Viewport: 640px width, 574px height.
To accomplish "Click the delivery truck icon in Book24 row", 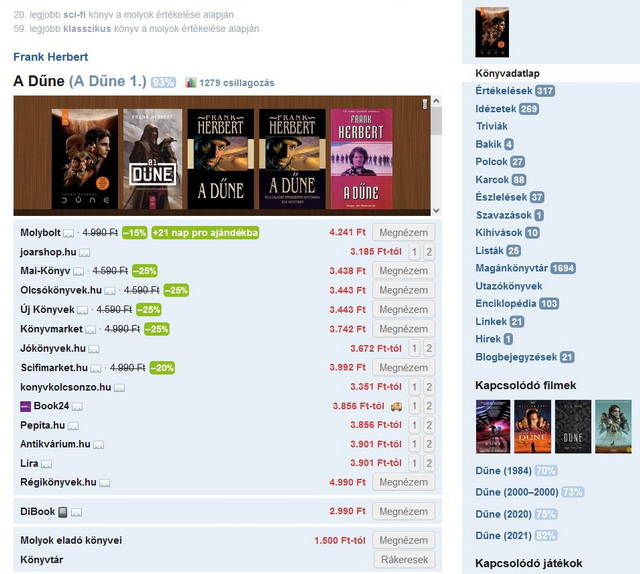I will click(396, 406).
